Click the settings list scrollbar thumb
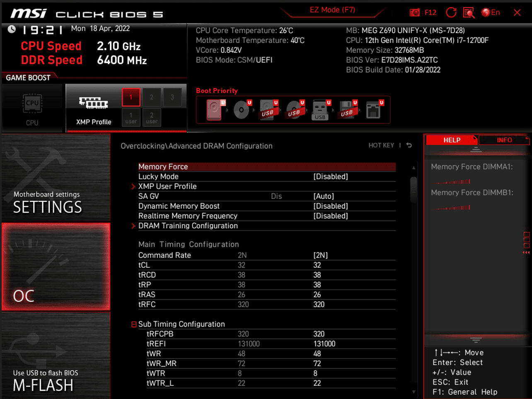 click(414, 189)
